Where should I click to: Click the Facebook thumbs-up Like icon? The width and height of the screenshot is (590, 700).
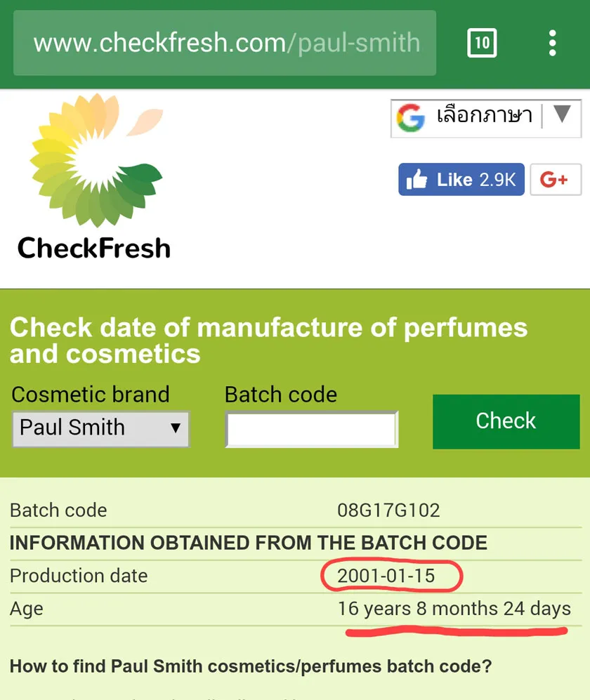417,179
